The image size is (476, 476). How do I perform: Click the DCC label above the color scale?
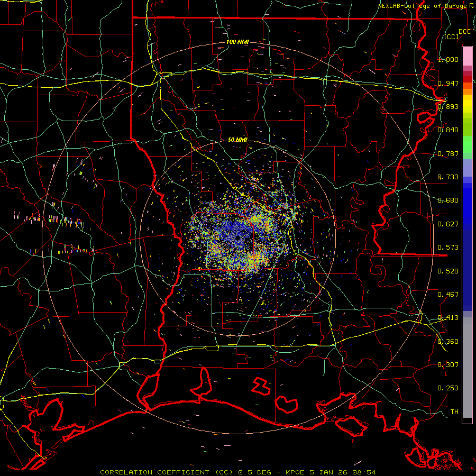point(464,32)
